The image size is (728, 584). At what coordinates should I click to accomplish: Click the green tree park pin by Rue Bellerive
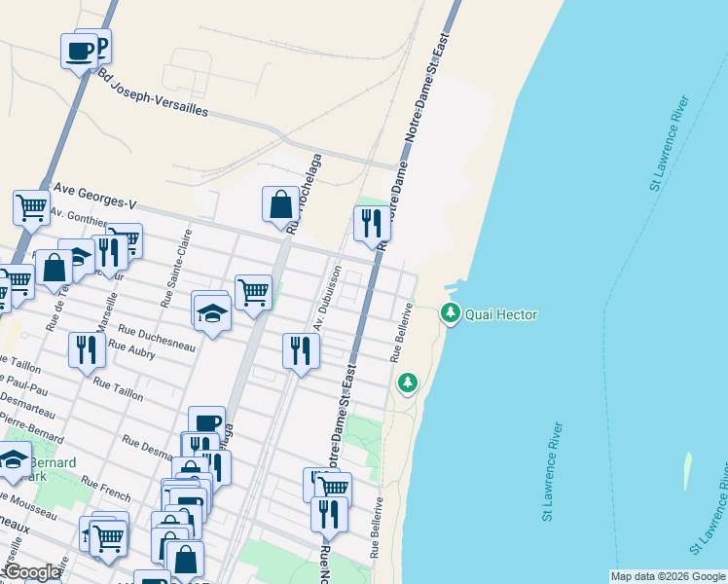[407, 383]
